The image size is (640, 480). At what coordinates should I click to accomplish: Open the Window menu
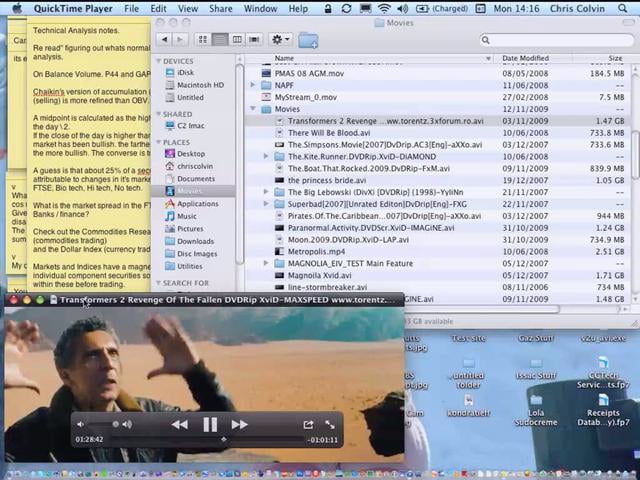pos(260,8)
